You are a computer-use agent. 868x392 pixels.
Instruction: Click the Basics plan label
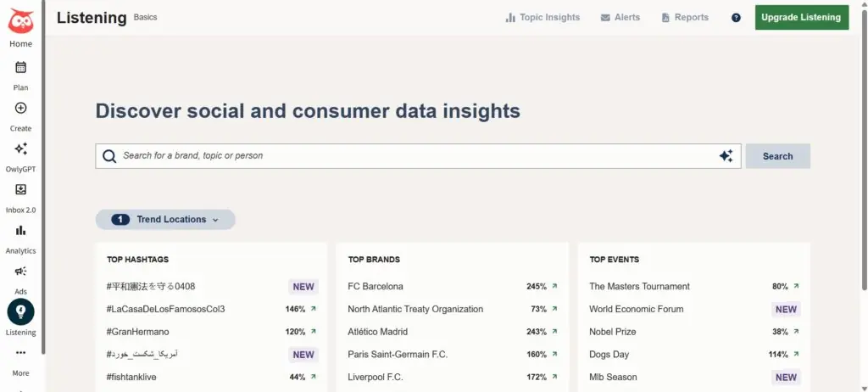(145, 17)
